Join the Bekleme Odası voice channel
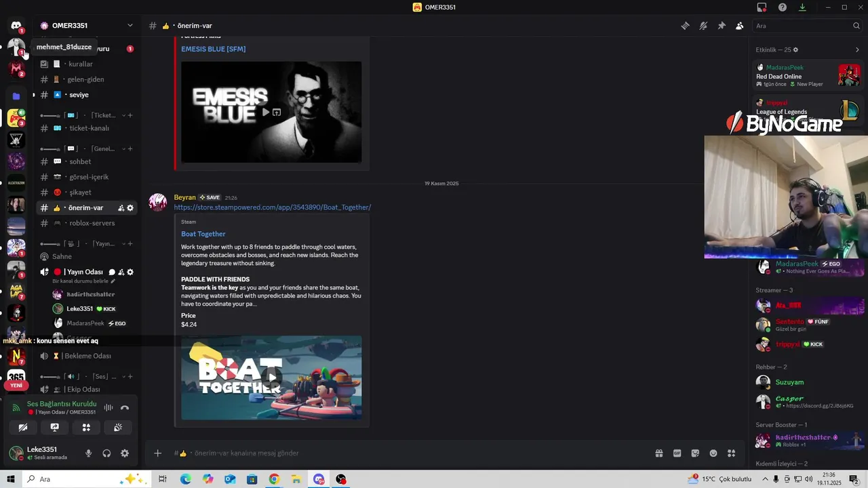This screenshot has width=868, height=488. [x=87, y=356]
